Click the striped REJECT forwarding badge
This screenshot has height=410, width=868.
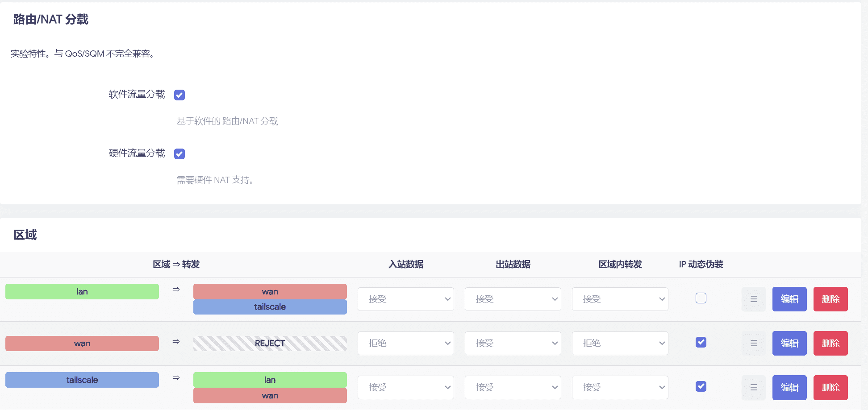tap(270, 344)
